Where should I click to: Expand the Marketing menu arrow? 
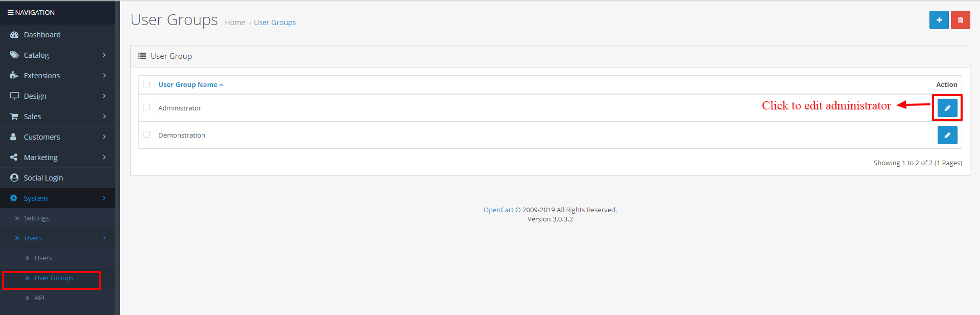tap(104, 157)
